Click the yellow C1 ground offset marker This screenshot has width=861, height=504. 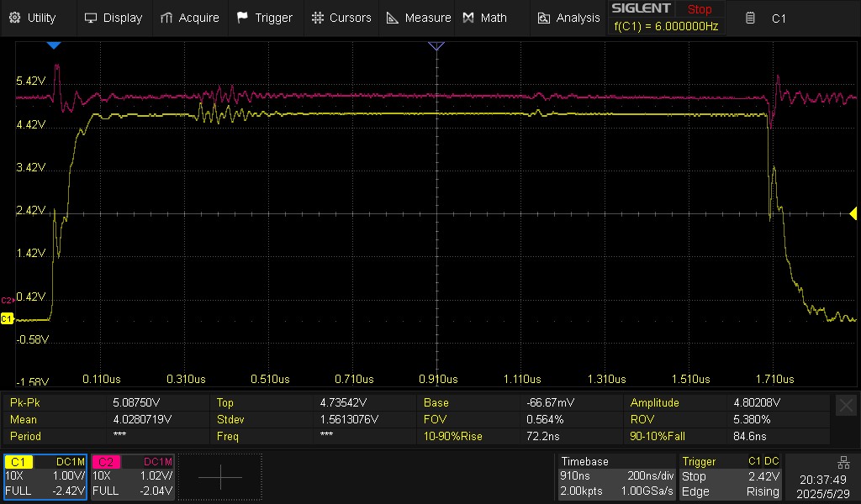[x=7, y=318]
